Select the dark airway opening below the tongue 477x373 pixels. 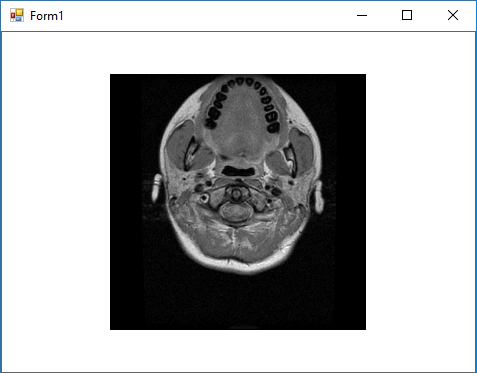click(x=238, y=171)
